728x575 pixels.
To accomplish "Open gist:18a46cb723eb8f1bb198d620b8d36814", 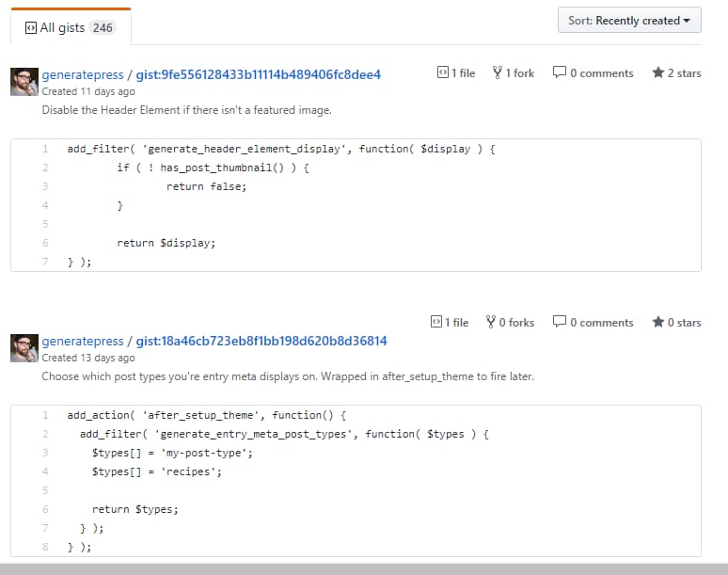I will click(x=261, y=341).
